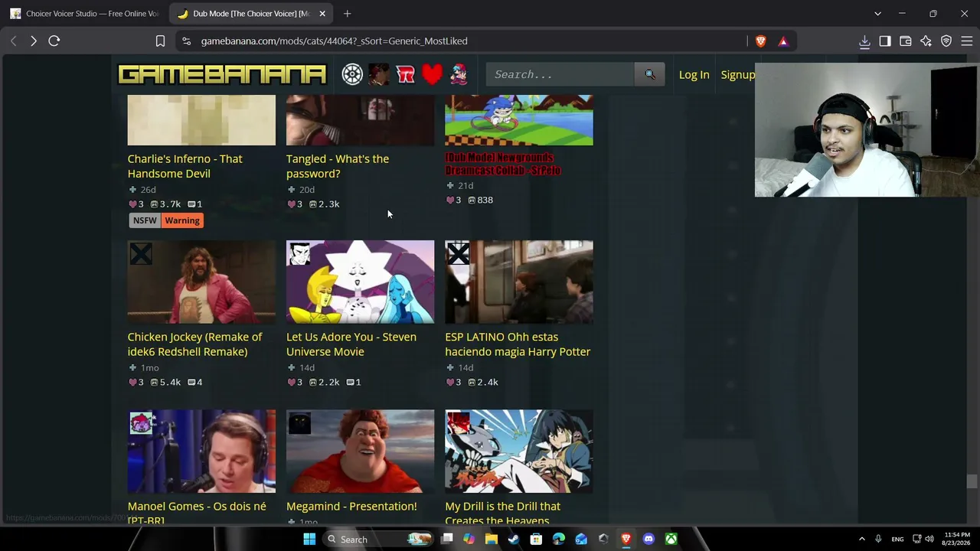Switch to the Choicer Voicer Studio tab

[84, 13]
